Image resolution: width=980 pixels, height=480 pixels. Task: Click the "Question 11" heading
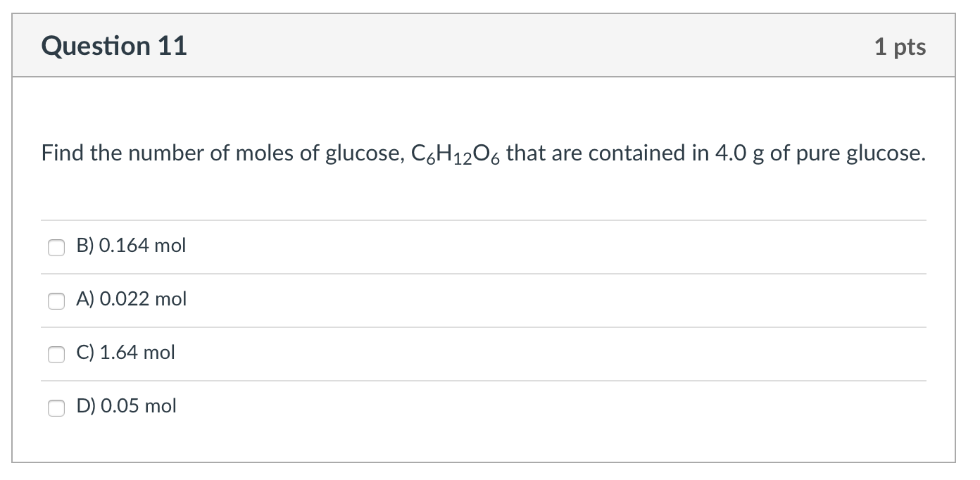[114, 46]
